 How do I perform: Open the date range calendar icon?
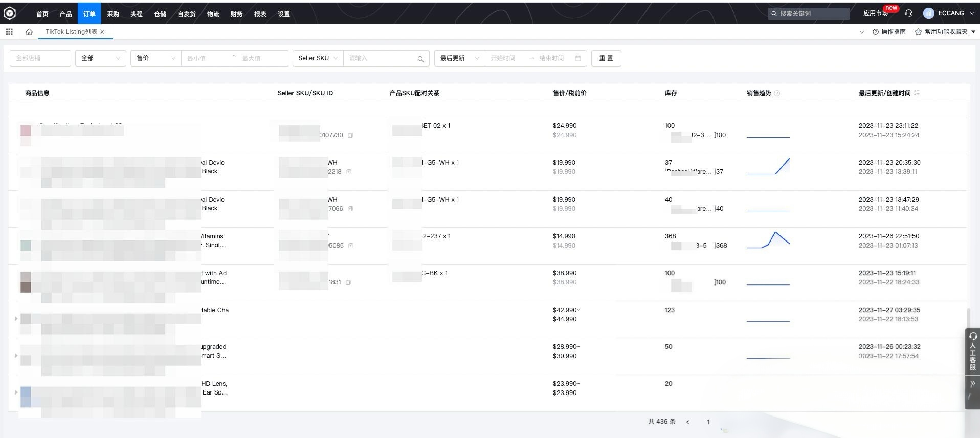click(x=578, y=58)
